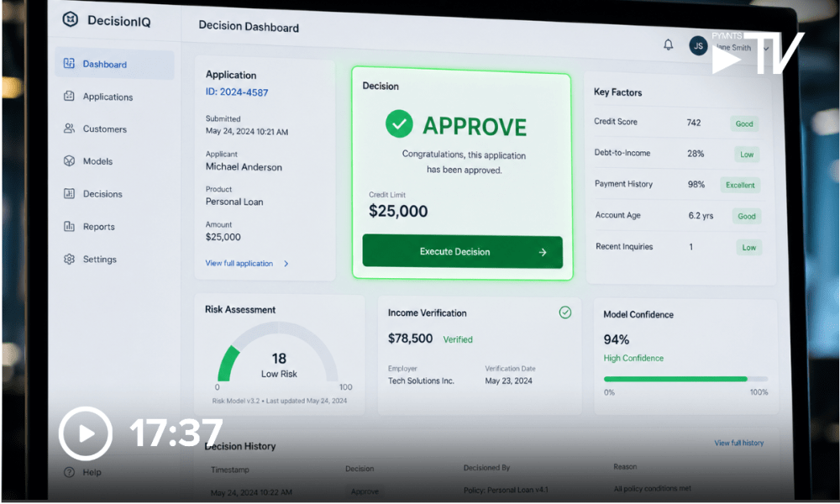Click the Models cube icon

click(69, 160)
